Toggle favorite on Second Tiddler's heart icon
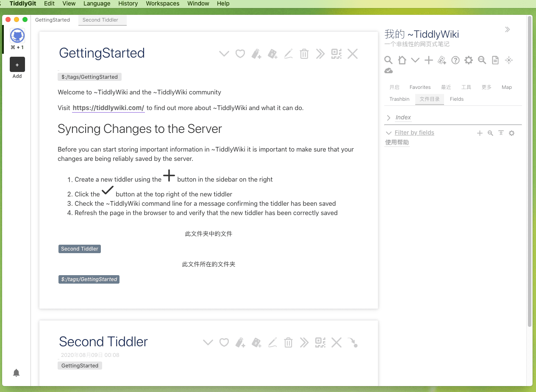 224,342
